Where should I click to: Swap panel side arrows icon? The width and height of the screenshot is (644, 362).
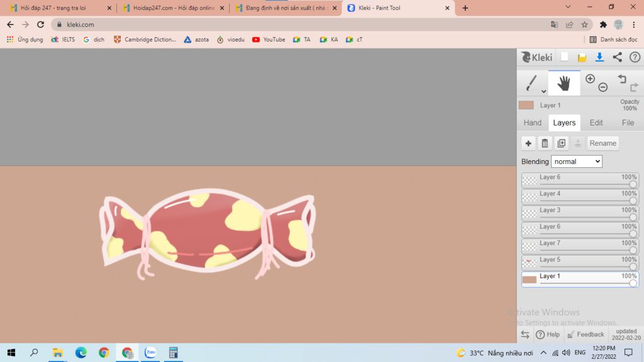[525, 334]
